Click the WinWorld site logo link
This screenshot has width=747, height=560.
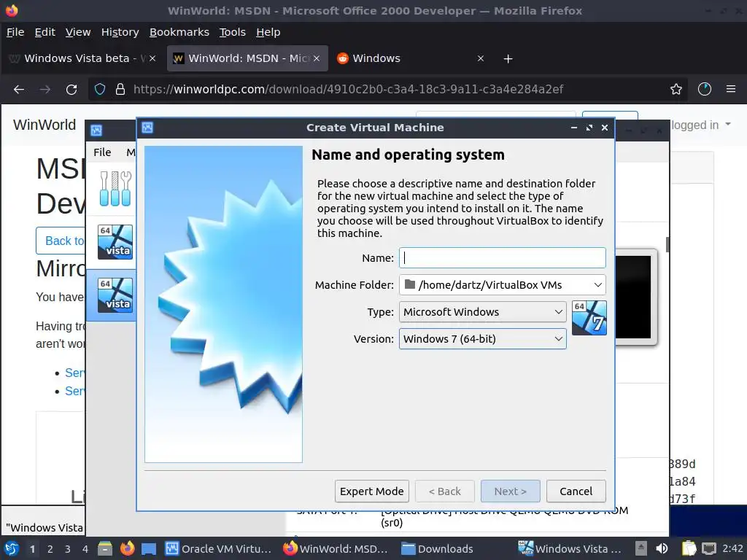pos(44,125)
